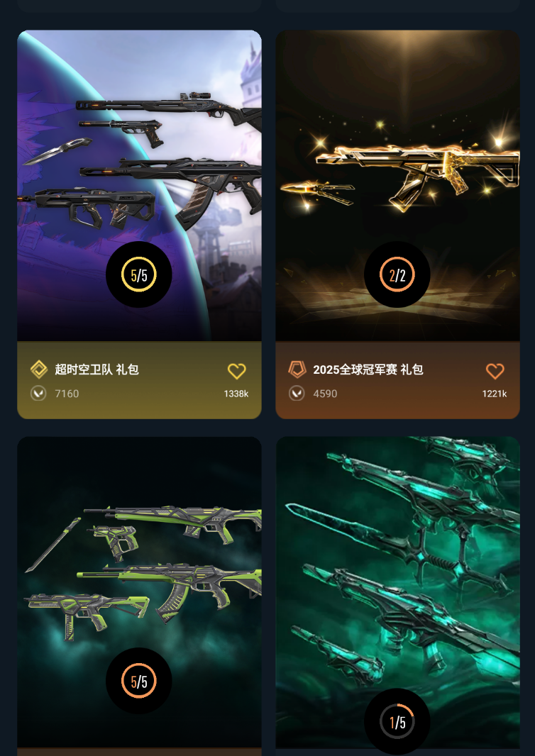Open the black rifle bundle artwork with planet

coord(139,186)
